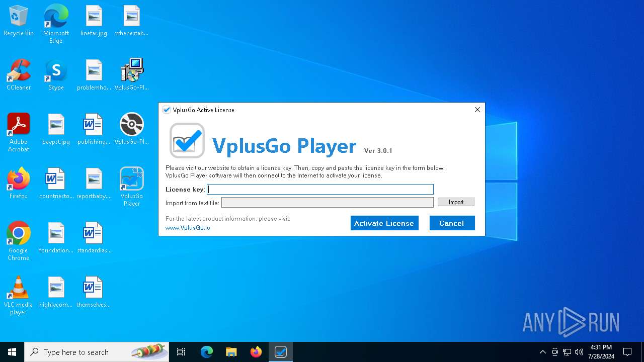
Task: Select the VplusGo-Pl... installer icon with computer graphic
Action: coord(131,75)
